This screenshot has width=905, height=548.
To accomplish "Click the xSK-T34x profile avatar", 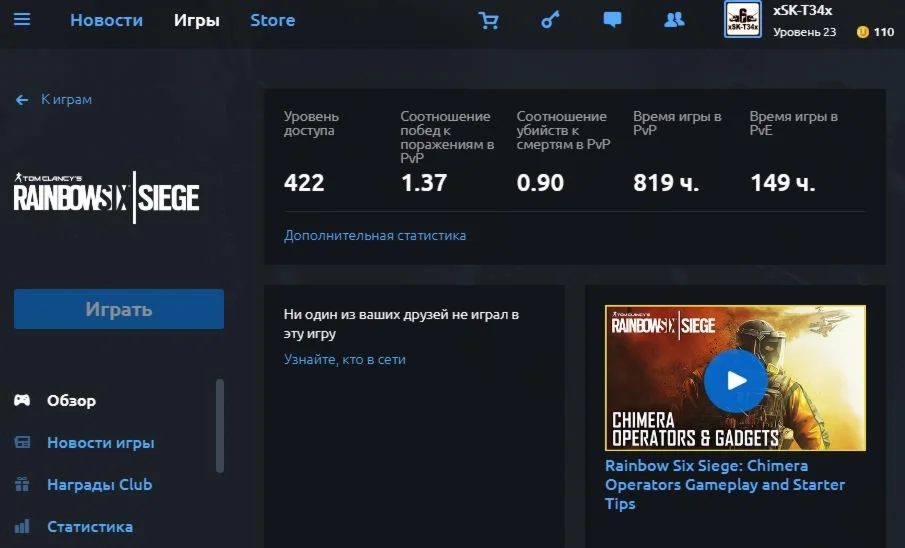I will point(743,20).
